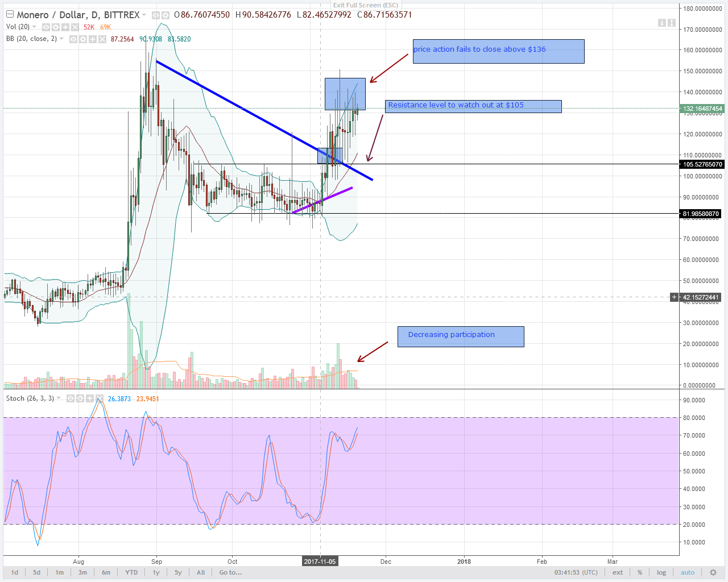This screenshot has width=728, height=582.
Task: Select the 6m time range
Action: click(x=106, y=572)
